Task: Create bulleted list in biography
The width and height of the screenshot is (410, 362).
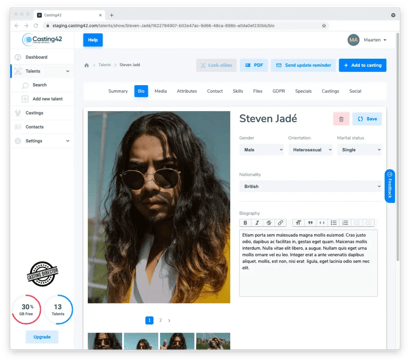Action: coord(334,223)
